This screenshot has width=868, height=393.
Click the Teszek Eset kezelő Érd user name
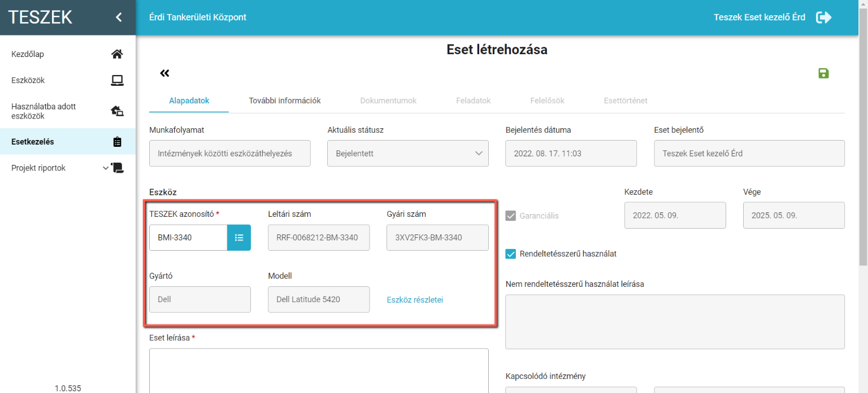click(759, 18)
